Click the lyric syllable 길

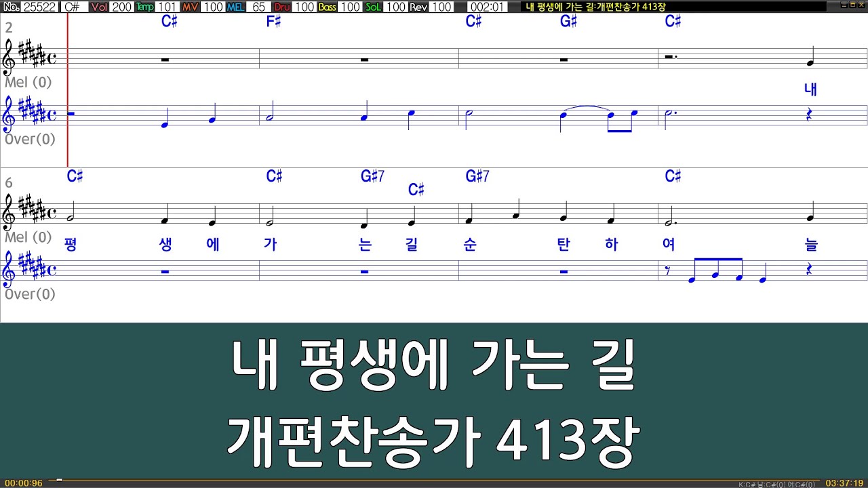tap(412, 245)
